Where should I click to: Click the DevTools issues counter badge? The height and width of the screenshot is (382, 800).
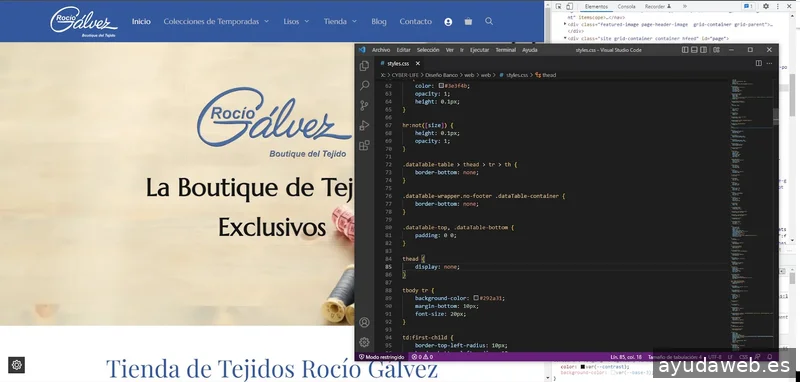[748, 7]
